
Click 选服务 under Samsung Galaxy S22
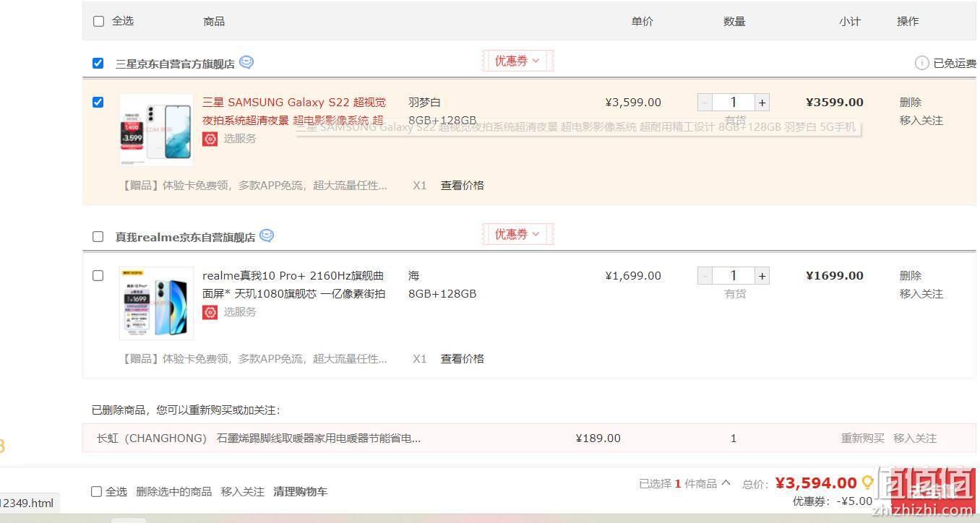pyautogui.click(x=240, y=139)
